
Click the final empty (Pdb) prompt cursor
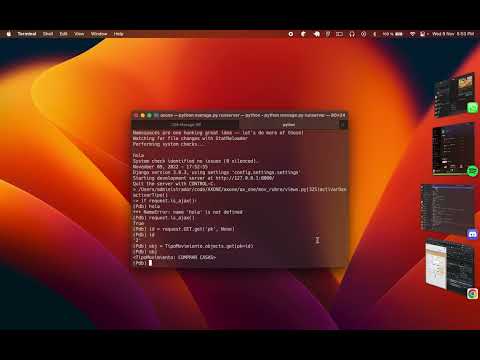tap(150, 263)
